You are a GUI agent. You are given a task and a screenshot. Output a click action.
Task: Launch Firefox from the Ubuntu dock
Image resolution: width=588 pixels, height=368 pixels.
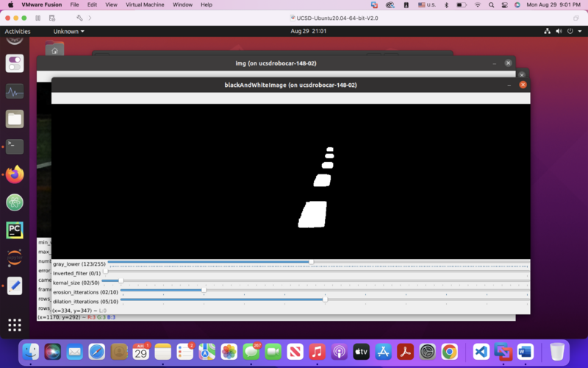tap(15, 174)
